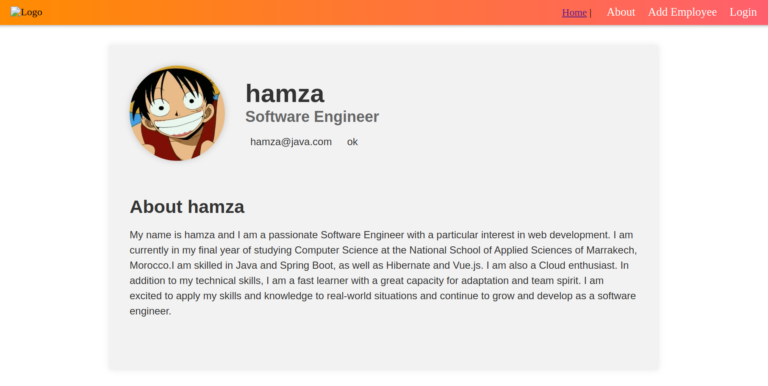768x386 pixels.
Task: Open the Home link in navbar
Action: [574, 13]
